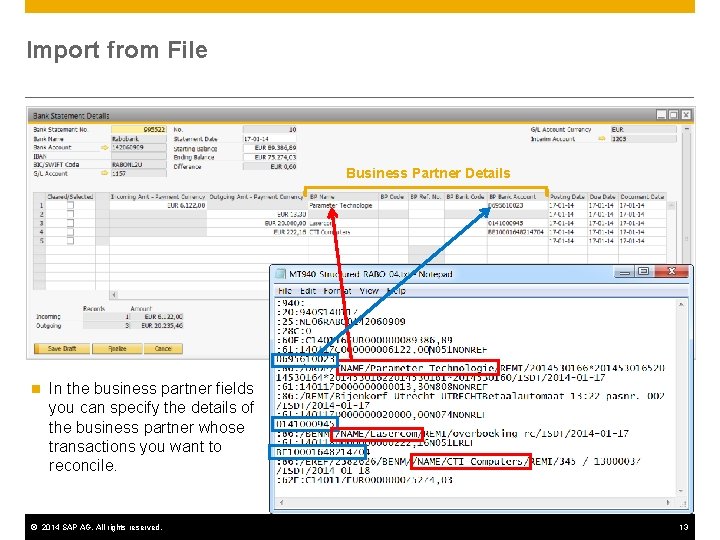Click the Ending Balance field

(x=270, y=157)
